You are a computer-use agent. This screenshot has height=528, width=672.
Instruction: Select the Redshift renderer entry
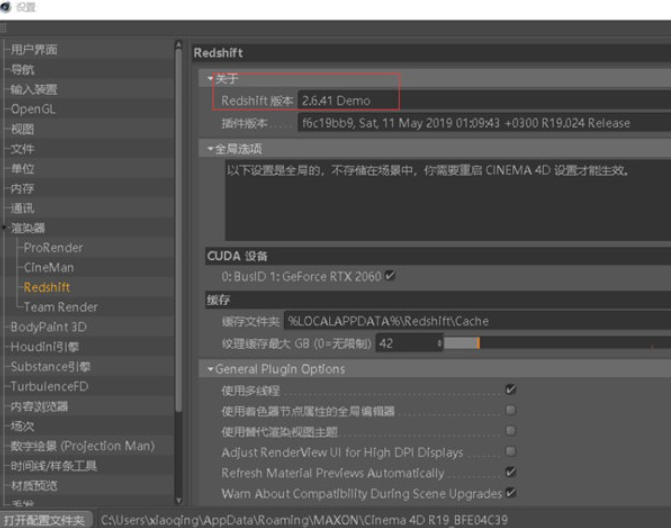47,287
